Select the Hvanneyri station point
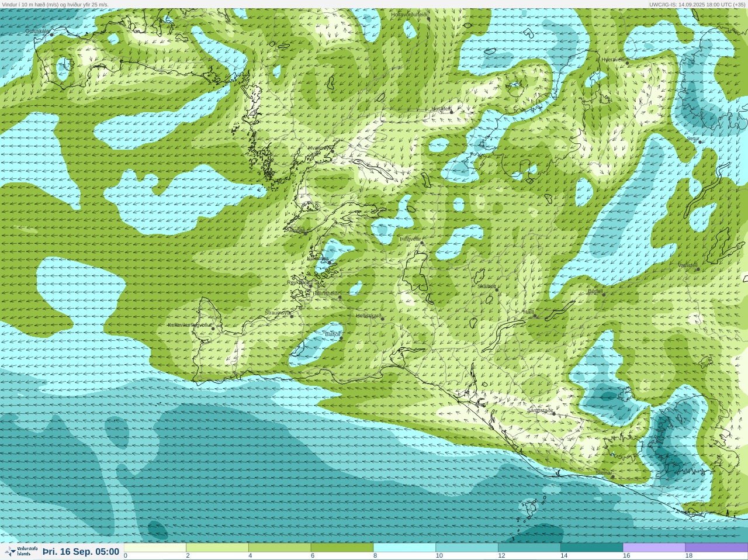 (x=333, y=151)
